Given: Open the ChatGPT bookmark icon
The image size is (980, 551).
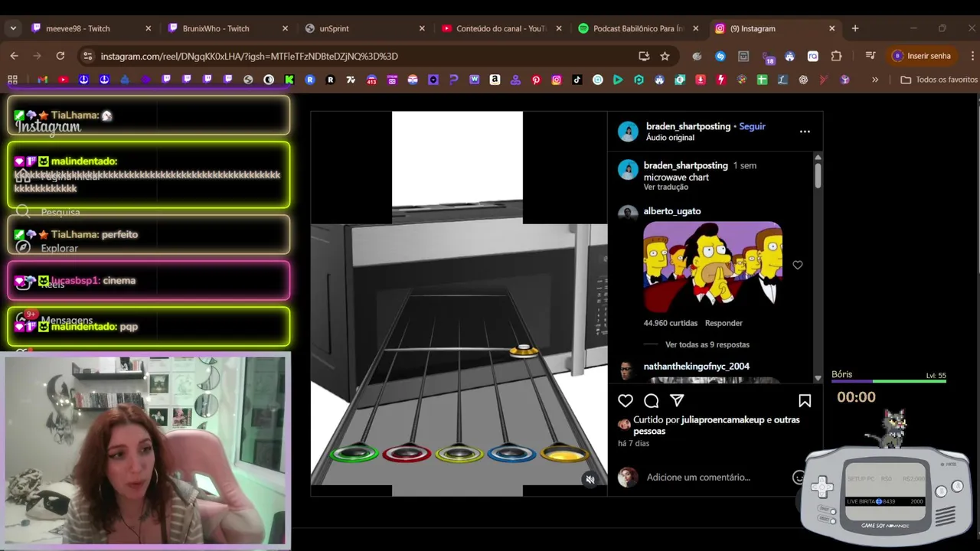Looking at the screenshot, I should pos(803,80).
